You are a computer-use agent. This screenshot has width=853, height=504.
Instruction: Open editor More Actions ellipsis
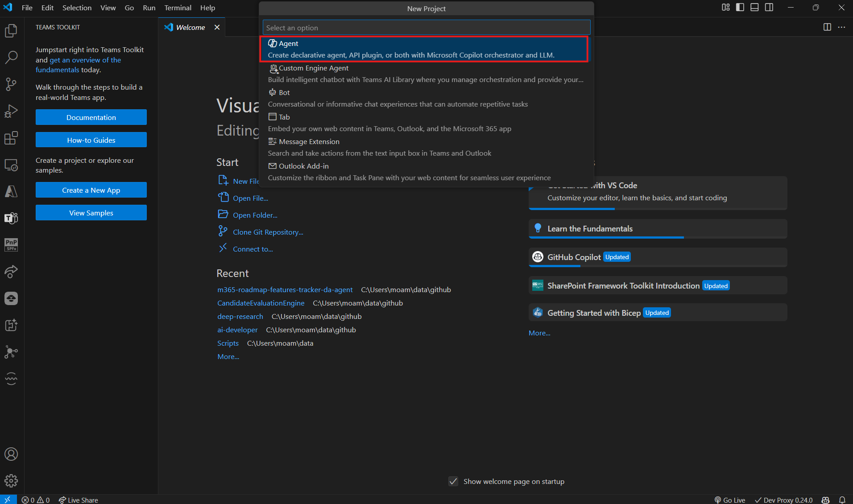coord(842,27)
